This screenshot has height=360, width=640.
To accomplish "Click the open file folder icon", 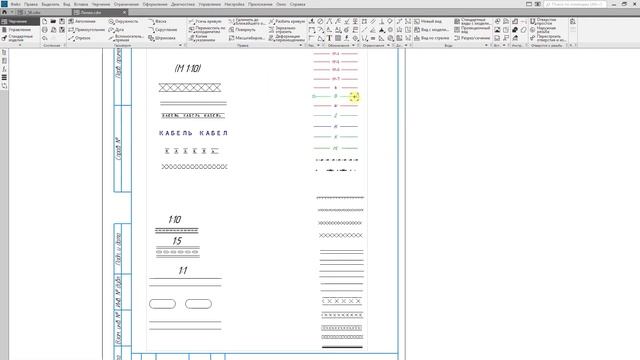I will tap(53, 21).
